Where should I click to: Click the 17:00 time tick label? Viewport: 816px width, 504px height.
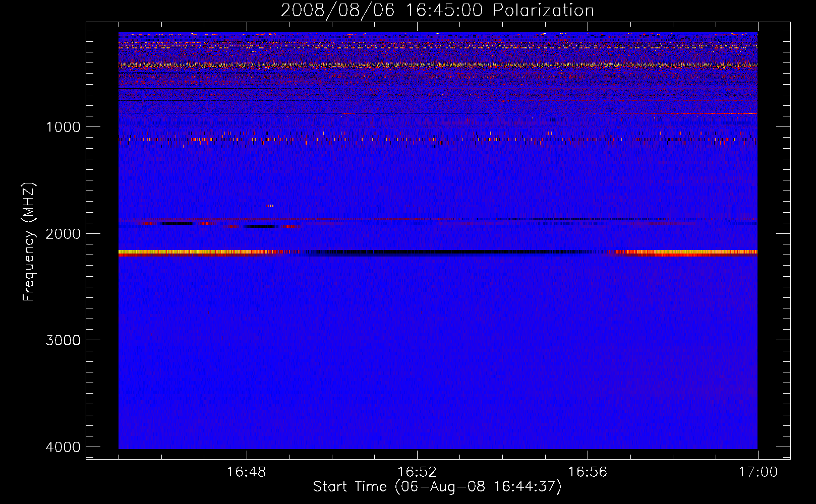click(758, 472)
